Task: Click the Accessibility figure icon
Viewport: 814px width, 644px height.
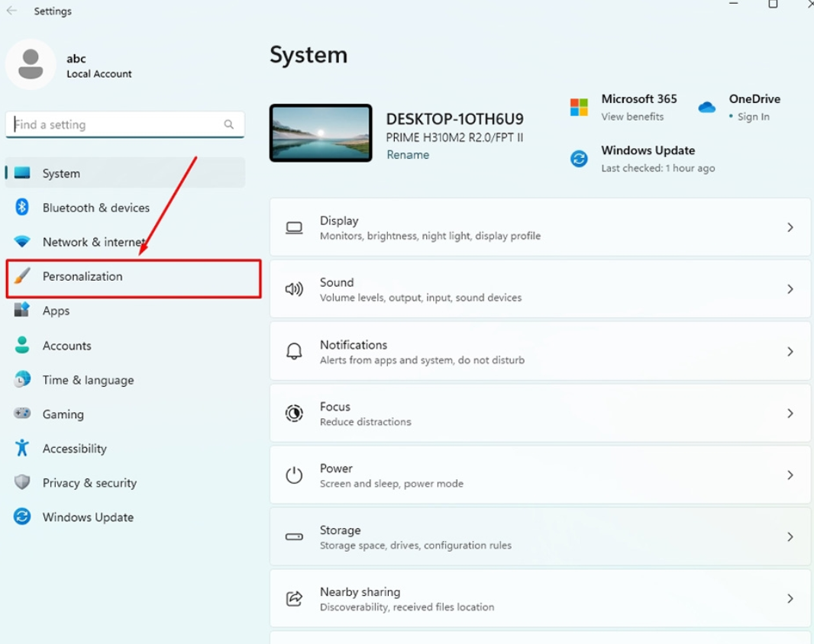Action: (x=22, y=448)
